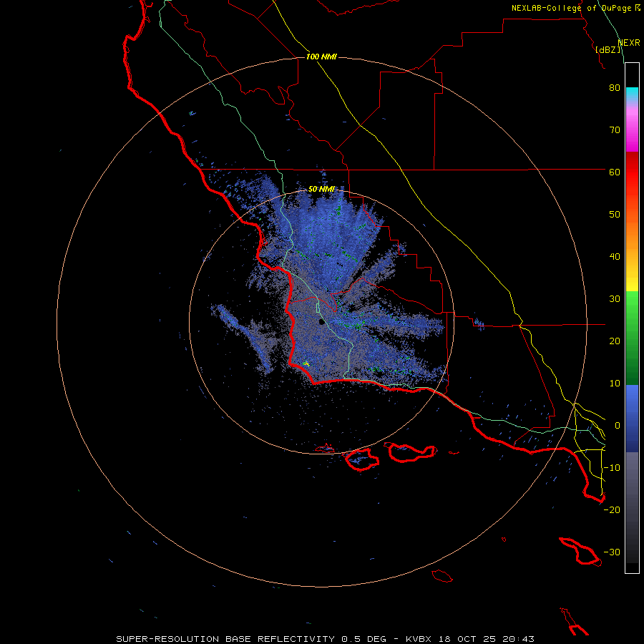644x644 pixels.
Task: Click the 50 NMI range ring label
Action: 321,190
